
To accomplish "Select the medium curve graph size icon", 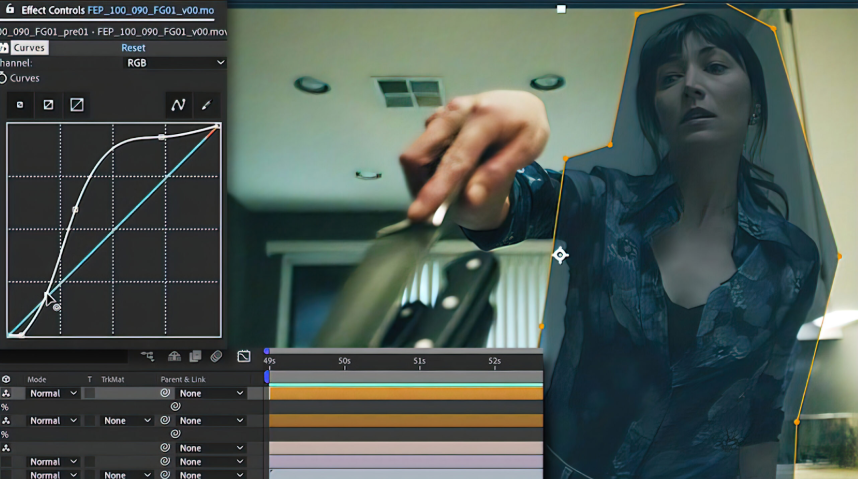I will (48, 104).
